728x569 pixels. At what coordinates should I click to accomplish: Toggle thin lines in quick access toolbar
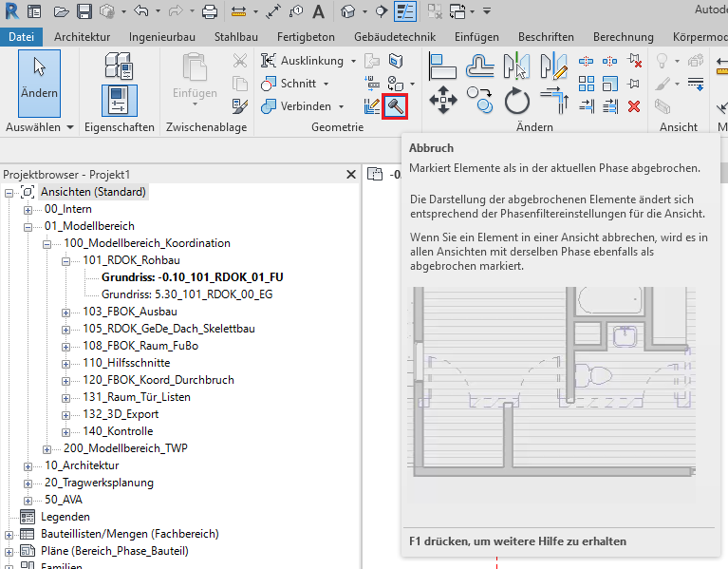pos(405,11)
